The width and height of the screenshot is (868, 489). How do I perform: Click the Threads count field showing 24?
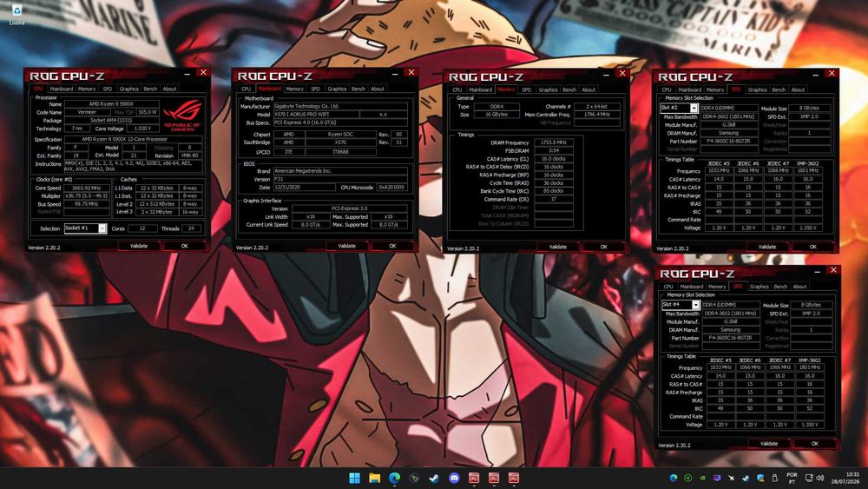[191, 228]
